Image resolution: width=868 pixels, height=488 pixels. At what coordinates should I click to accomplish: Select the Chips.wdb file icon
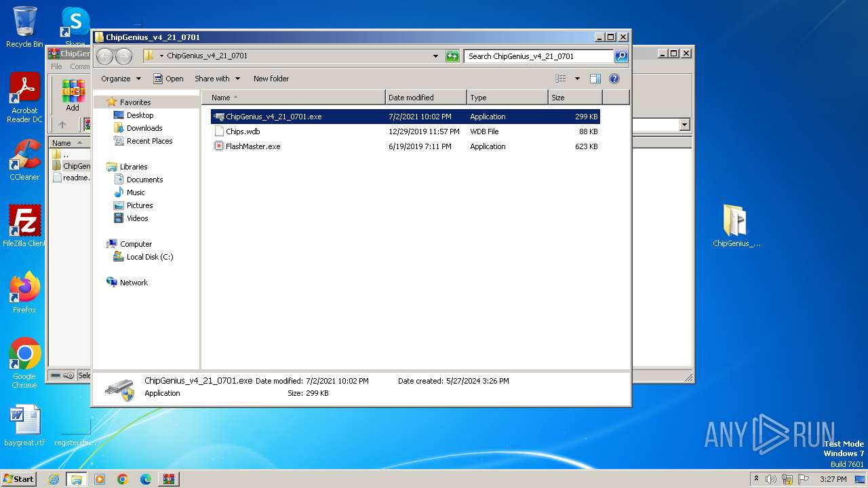219,131
